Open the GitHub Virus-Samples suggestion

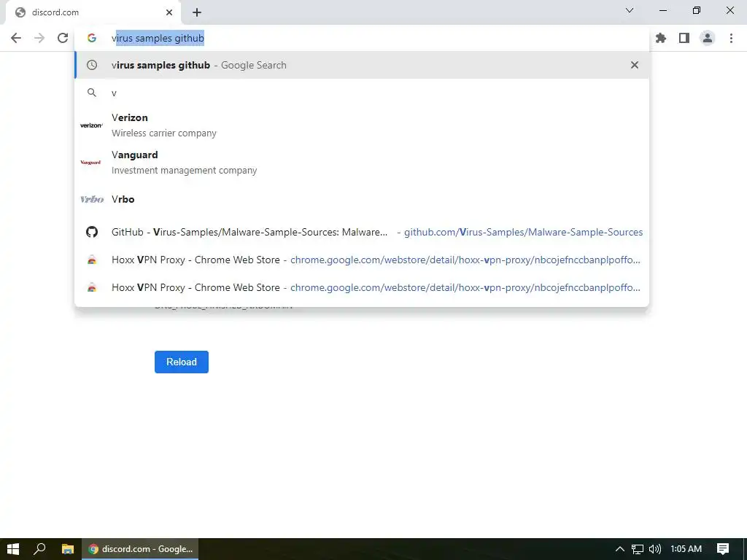click(x=362, y=233)
